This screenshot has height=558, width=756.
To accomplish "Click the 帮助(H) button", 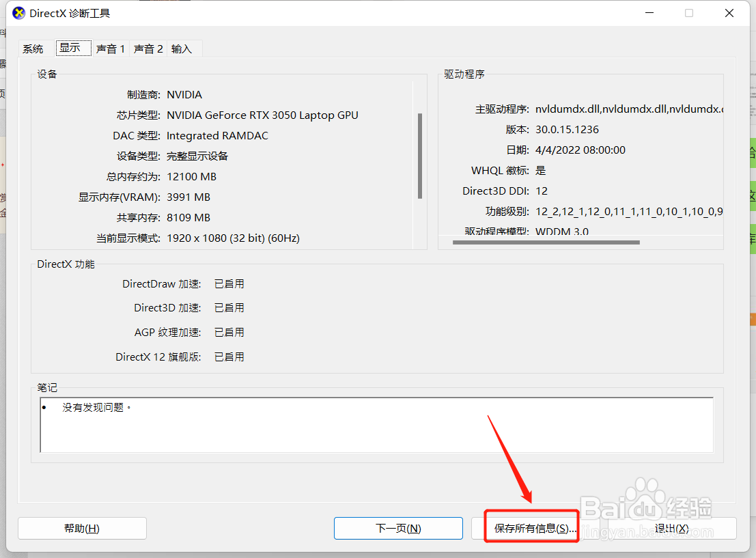I will 82,528.
